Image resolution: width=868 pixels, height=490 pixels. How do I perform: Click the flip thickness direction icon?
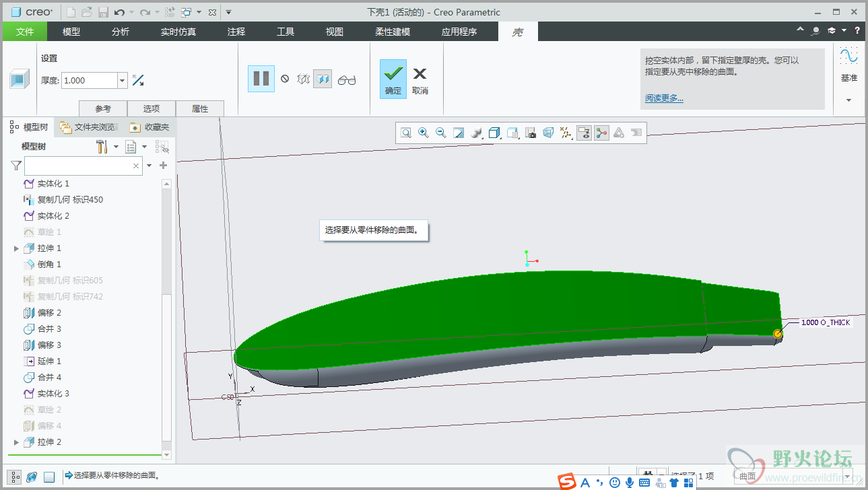tap(138, 80)
